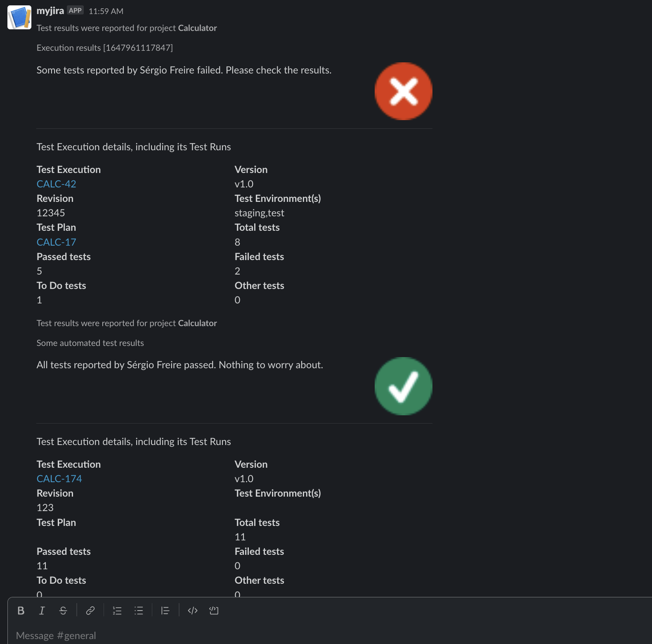Toggle italic formatting in message toolbar
Screen dimensions: 652x644
pos(42,611)
